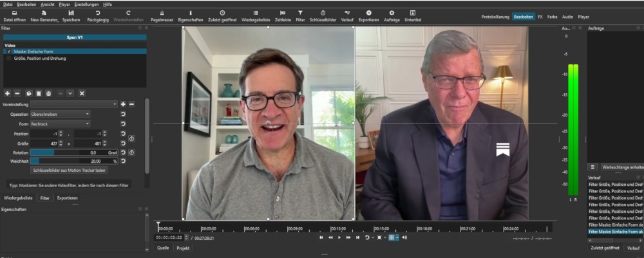The width and height of the screenshot is (644, 258).
Task: Expand the Form dropdown set to Rechteck
Action: tap(60, 124)
